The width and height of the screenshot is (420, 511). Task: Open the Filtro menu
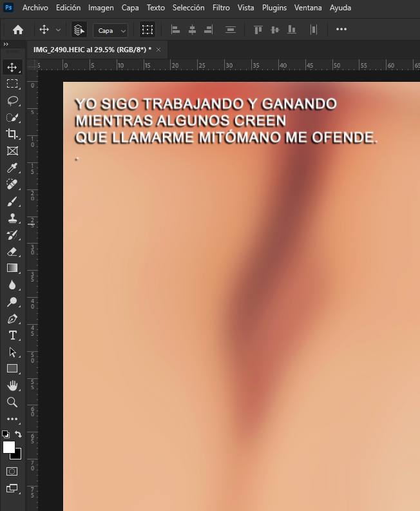tap(221, 8)
